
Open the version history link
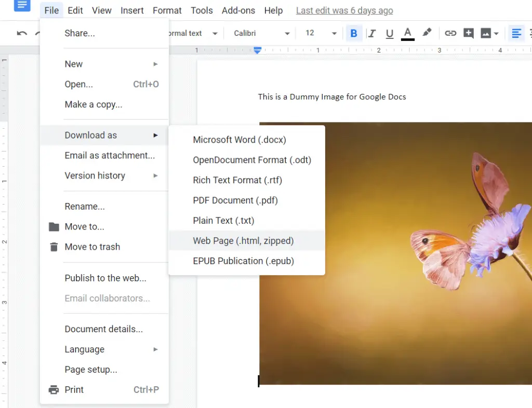[344, 10]
